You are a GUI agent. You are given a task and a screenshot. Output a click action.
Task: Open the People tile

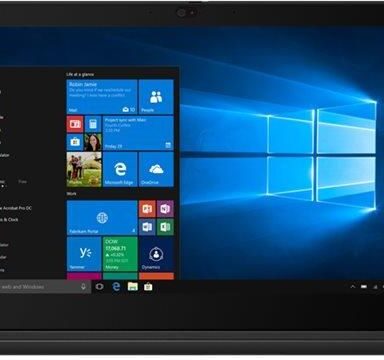(x=156, y=97)
